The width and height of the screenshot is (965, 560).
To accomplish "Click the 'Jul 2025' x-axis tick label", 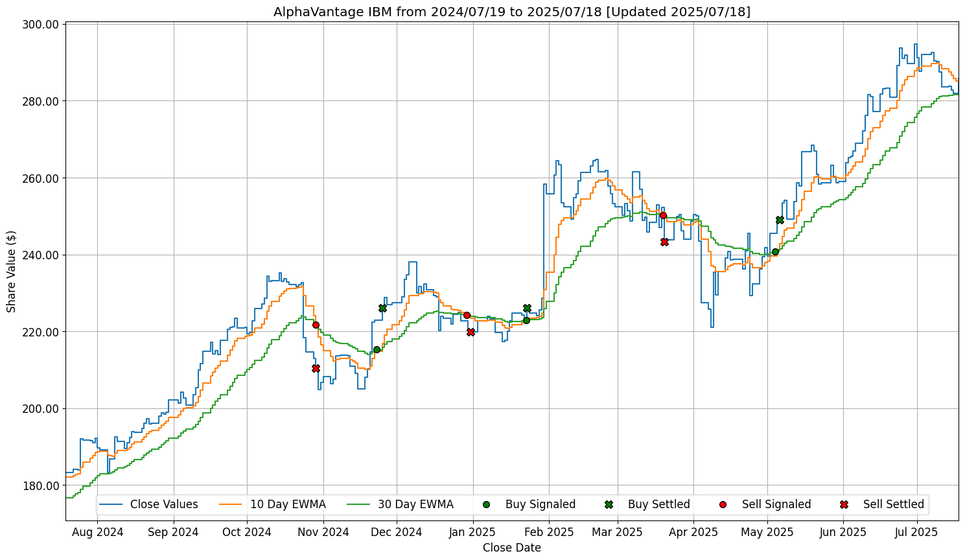I will pos(917,532).
